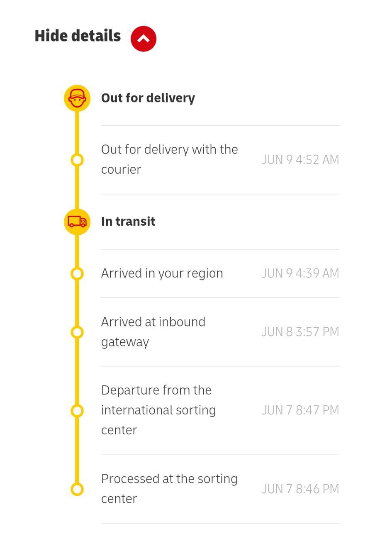Screen dimensions: 392x553
Task: Click the JUN 8 3:57 PM timestamp
Action: pos(300,332)
